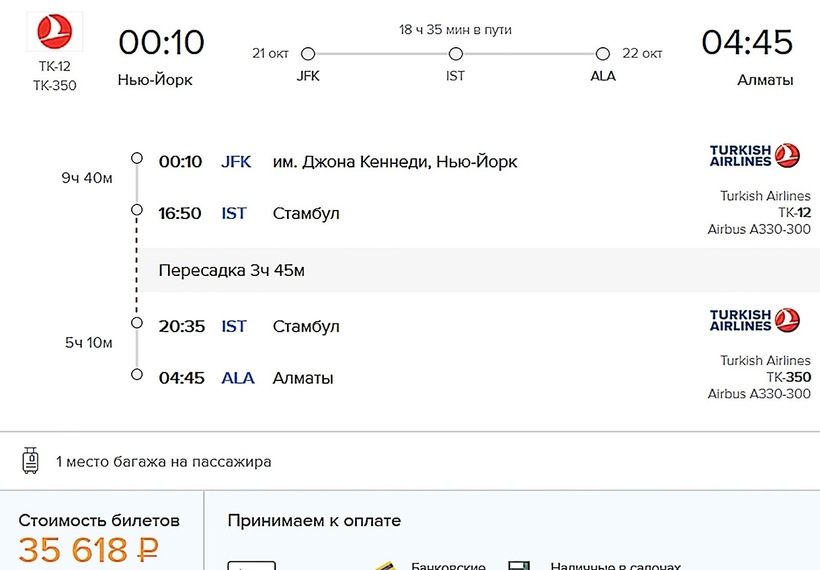Click Turkish Airlines logo beside flight TK-12

[x=755, y=155]
